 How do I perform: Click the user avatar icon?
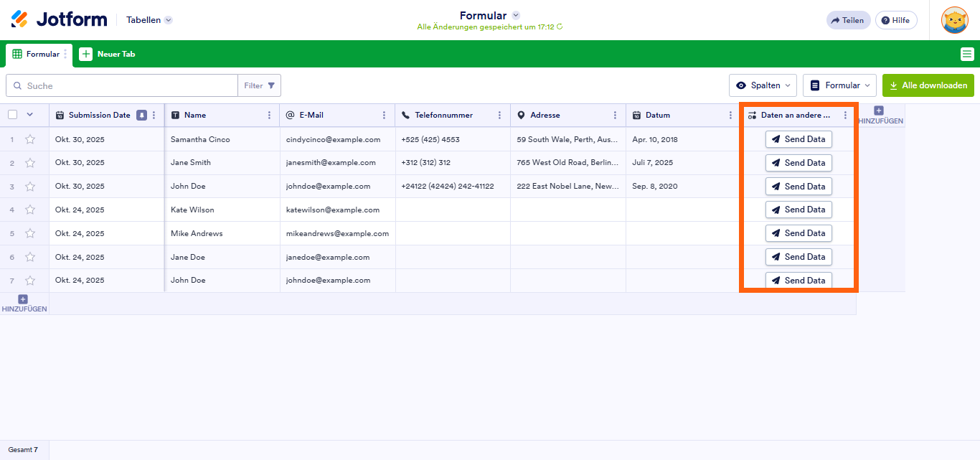coord(954,20)
